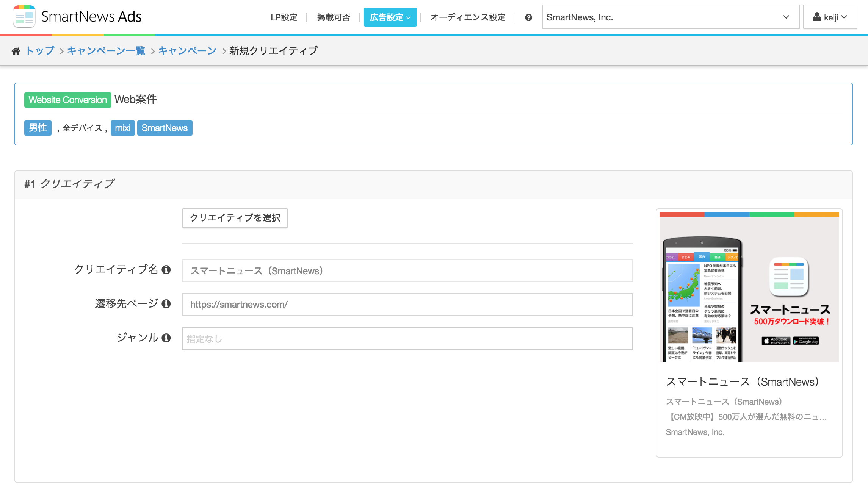
Task: Click the 【CM放映中】 preview description text
Action: (x=746, y=417)
